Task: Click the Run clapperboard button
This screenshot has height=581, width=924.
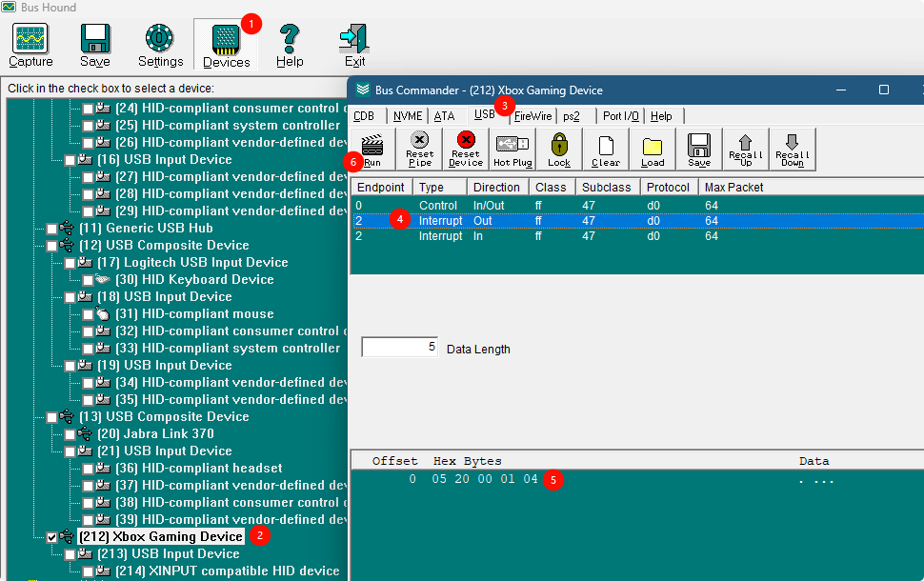Action: [372, 150]
